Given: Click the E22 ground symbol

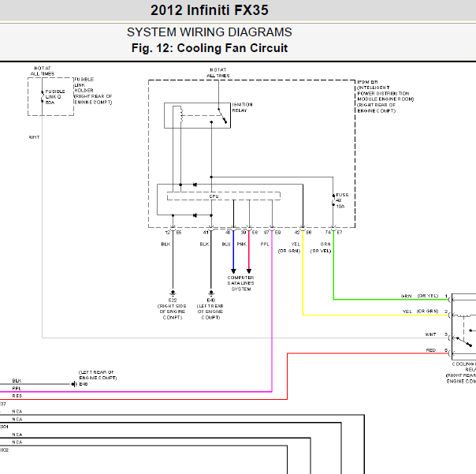Looking at the screenshot, I should 173,293.
